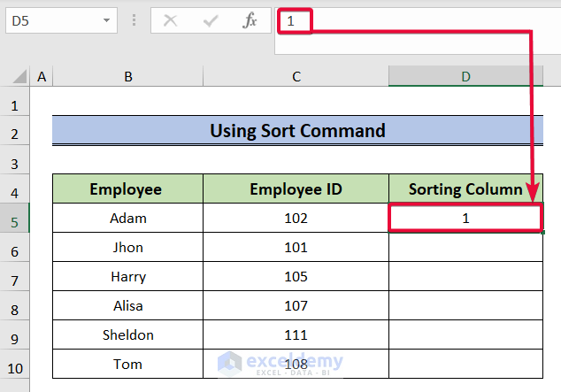Select row 5 header

point(15,218)
